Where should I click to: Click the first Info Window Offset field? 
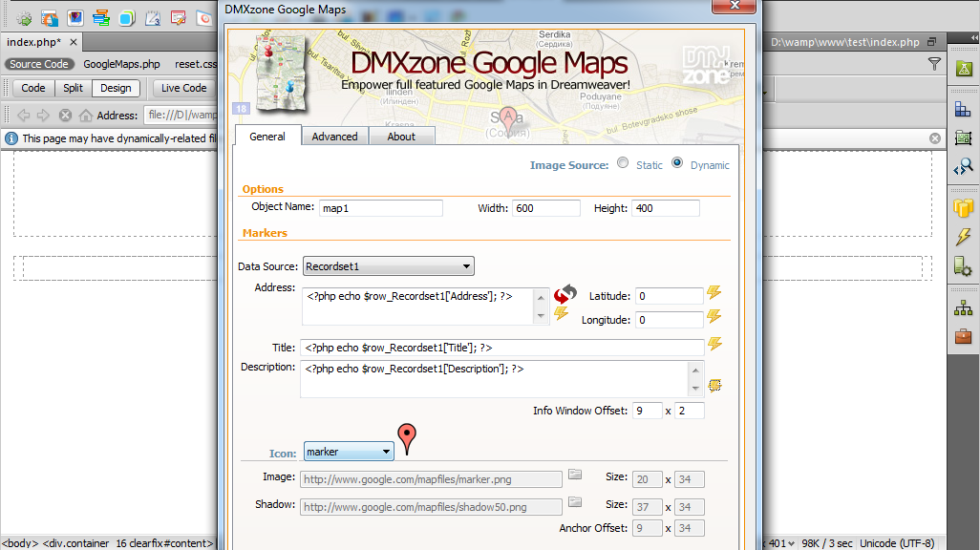(648, 411)
